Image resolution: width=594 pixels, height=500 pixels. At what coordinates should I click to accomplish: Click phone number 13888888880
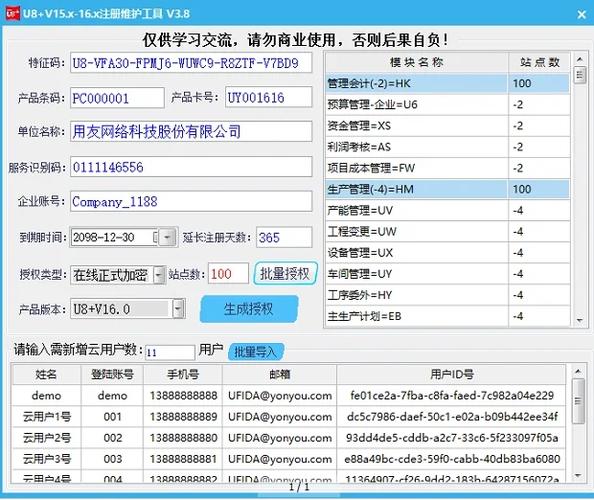coord(183,438)
